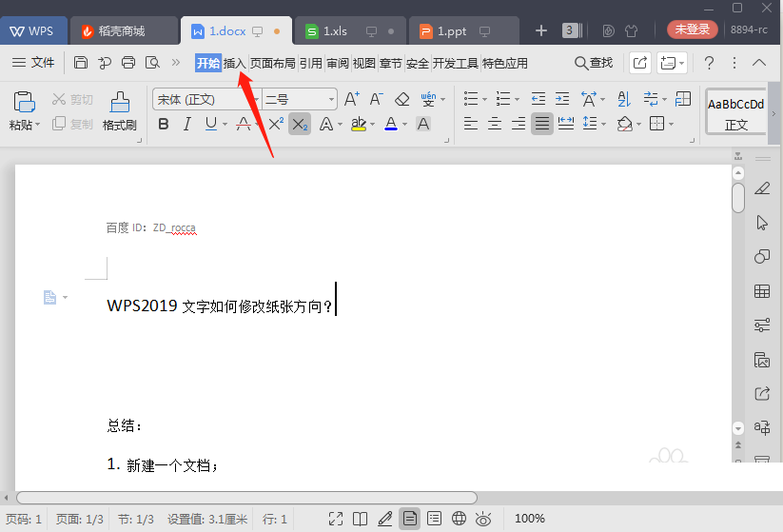The height and width of the screenshot is (532, 783).
Task: Expand underline style dropdown arrow
Action: click(x=225, y=124)
